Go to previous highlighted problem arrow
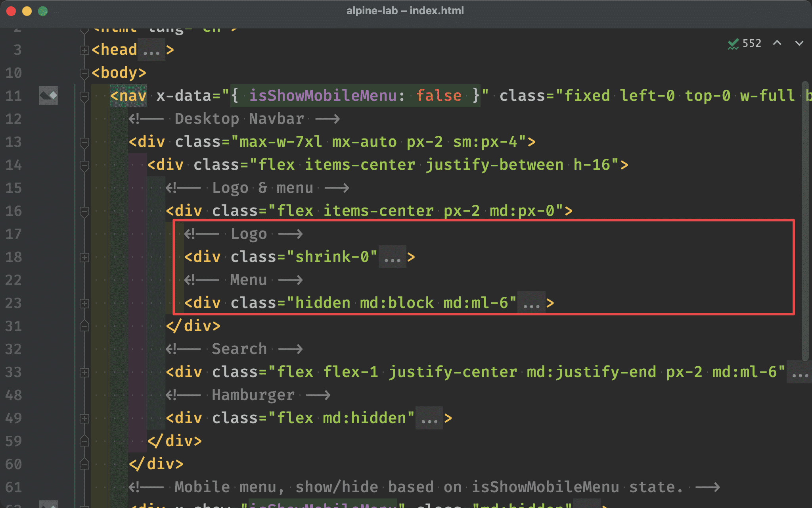This screenshot has width=812, height=508. click(x=777, y=43)
